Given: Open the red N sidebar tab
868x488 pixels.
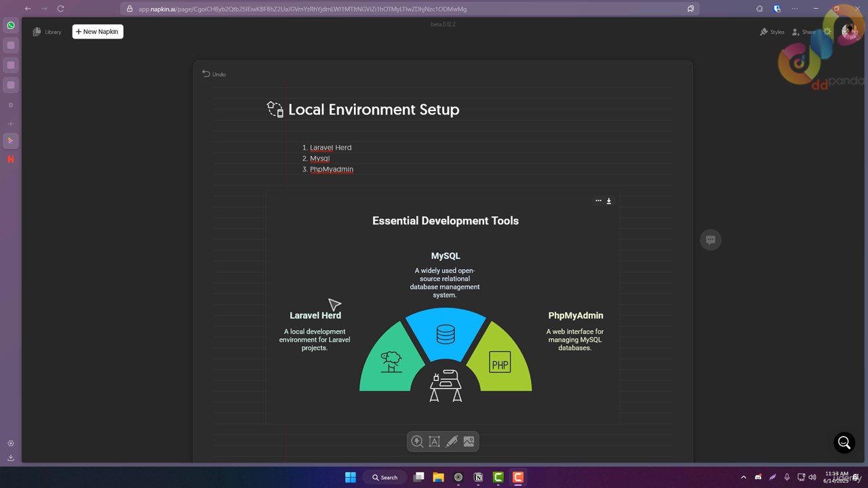Looking at the screenshot, I should [11, 159].
